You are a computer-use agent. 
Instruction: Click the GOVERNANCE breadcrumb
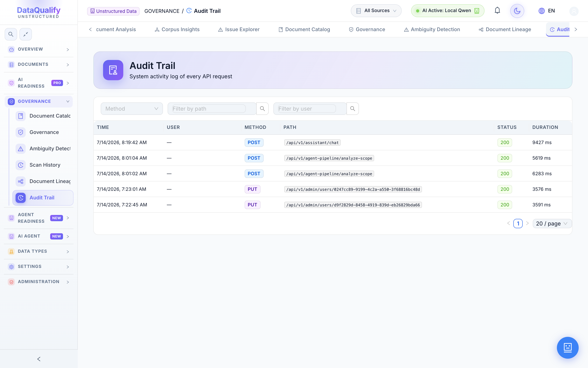coord(162,11)
